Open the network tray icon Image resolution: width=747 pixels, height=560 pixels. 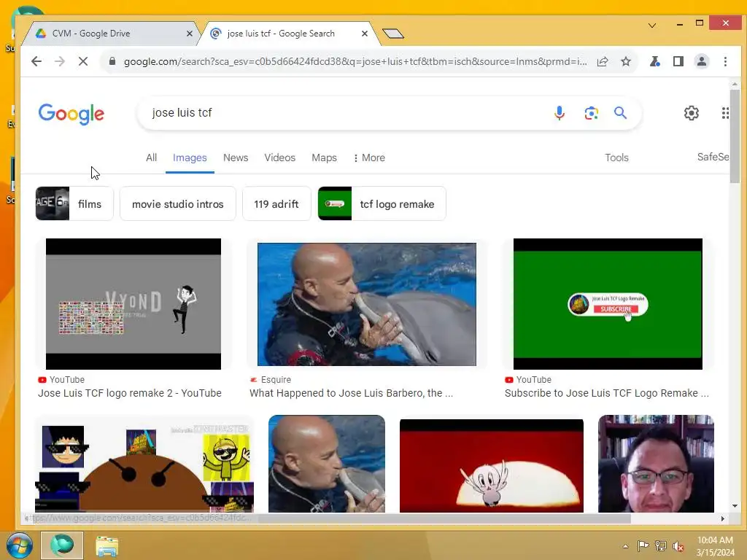(660, 545)
